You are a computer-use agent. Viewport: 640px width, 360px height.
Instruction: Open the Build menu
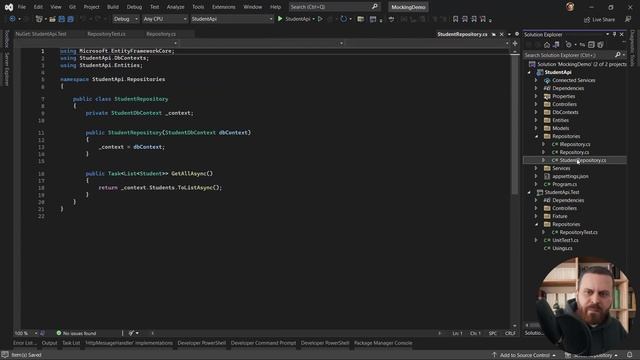click(x=113, y=7)
